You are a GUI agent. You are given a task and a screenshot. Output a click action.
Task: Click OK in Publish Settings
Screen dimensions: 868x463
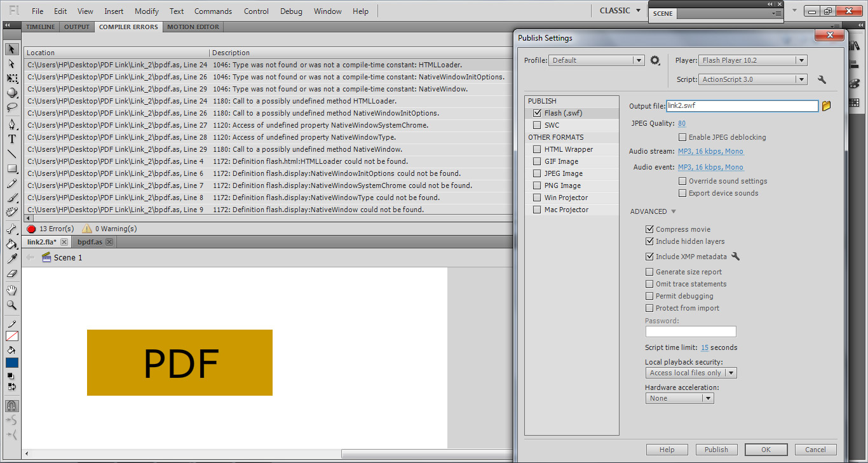[x=766, y=450]
